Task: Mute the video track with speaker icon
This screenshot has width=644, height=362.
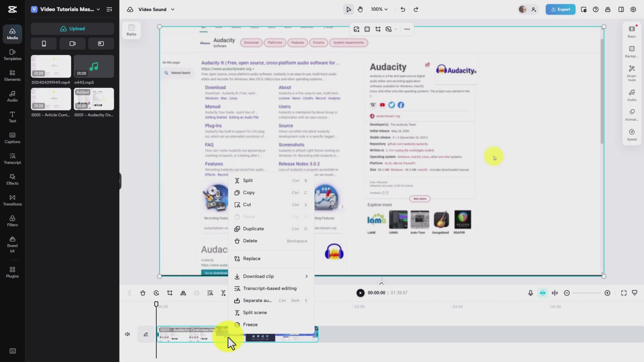Action: coord(127,334)
